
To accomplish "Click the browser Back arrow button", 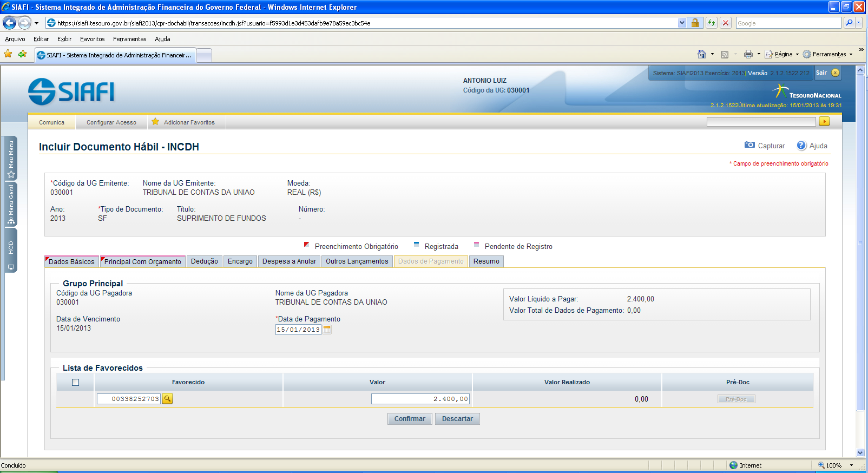I will pos(9,23).
